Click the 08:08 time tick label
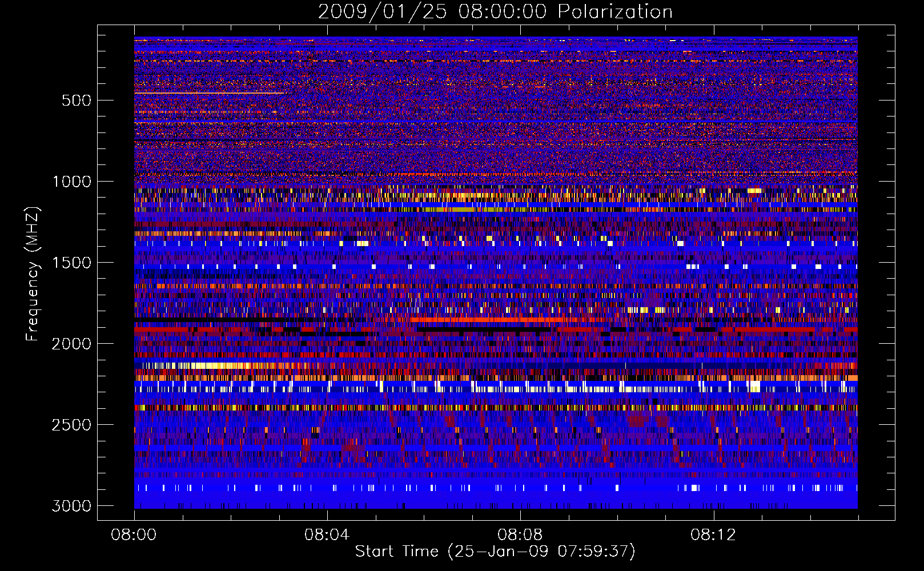The height and width of the screenshot is (571, 924). tap(520, 535)
